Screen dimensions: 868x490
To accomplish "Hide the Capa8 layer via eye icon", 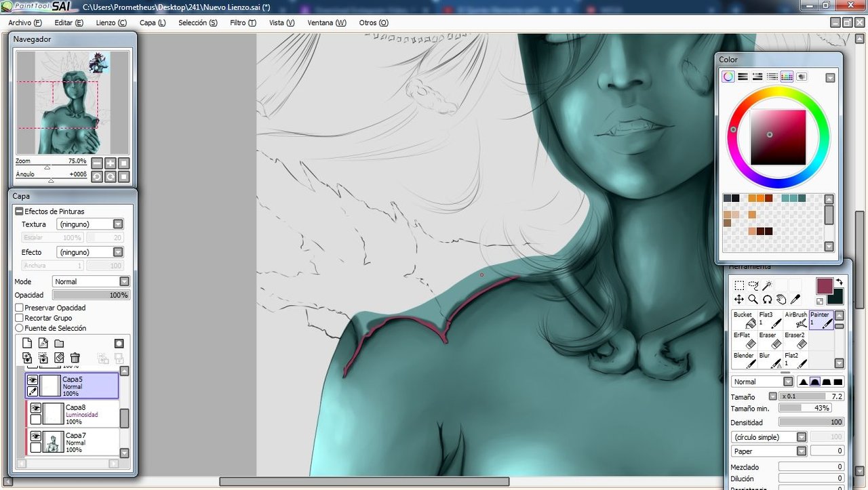I will (x=36, y=408).
